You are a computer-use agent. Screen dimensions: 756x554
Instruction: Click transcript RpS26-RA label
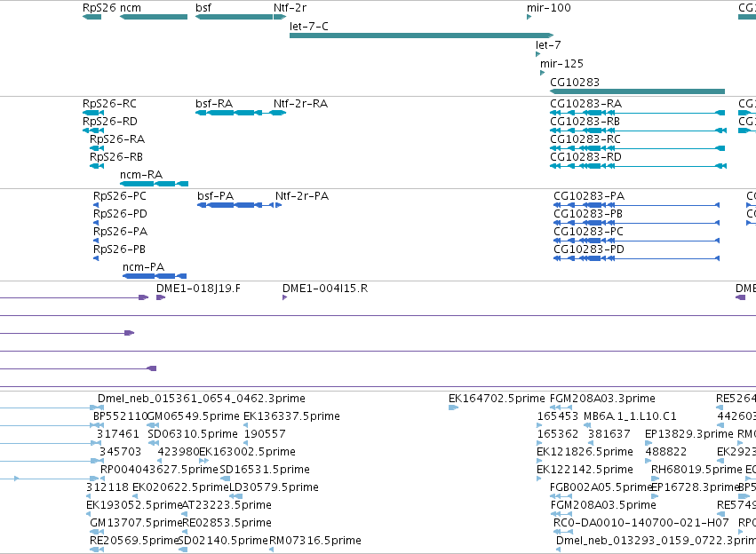(x=117, y=139)
